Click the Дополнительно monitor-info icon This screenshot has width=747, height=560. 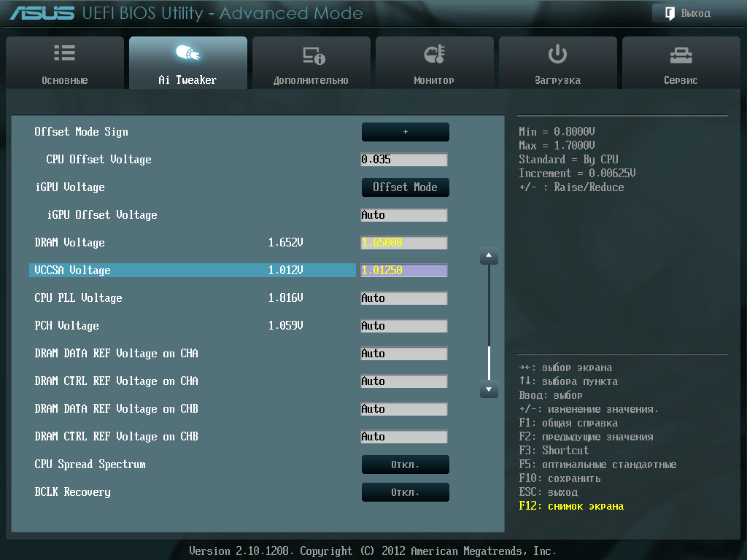pyautogui.click(x=314, y=55)
